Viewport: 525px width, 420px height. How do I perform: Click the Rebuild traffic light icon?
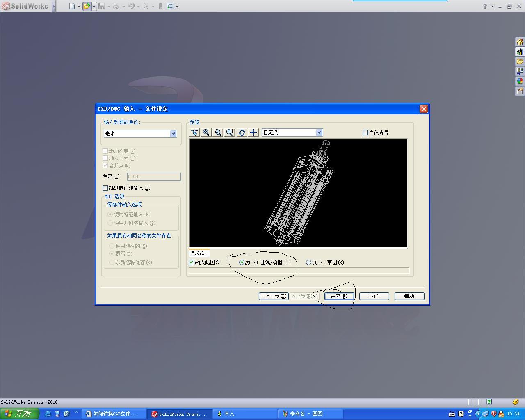click(x=160, y=6)
